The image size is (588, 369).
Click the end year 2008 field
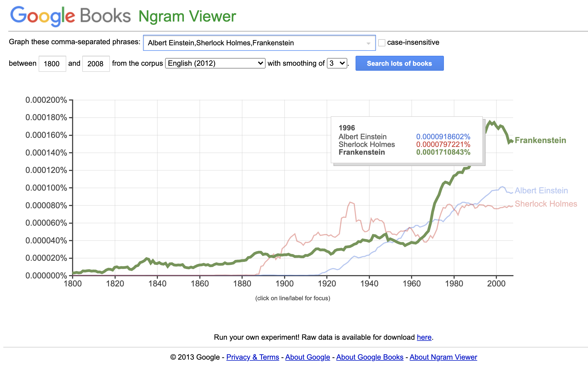96,64
